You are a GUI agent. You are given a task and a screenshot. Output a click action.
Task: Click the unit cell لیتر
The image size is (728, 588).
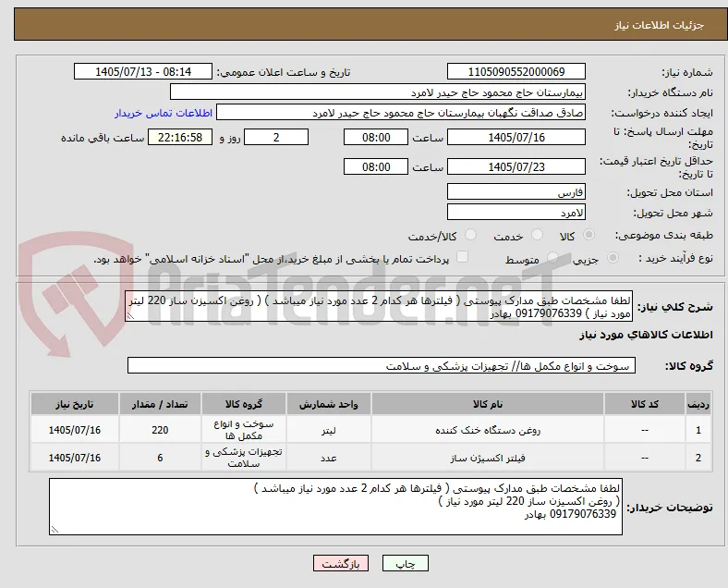pyautogui.click(x=328, y=430)
